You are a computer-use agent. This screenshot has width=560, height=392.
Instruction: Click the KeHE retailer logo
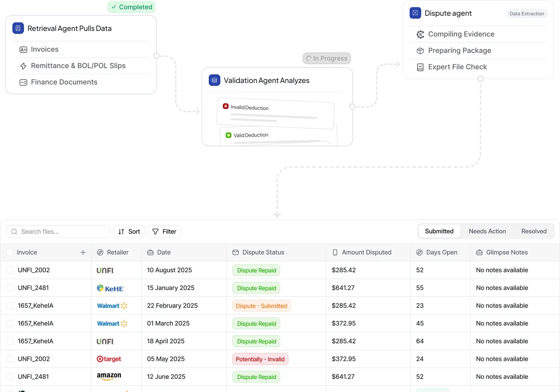point(110,288)
